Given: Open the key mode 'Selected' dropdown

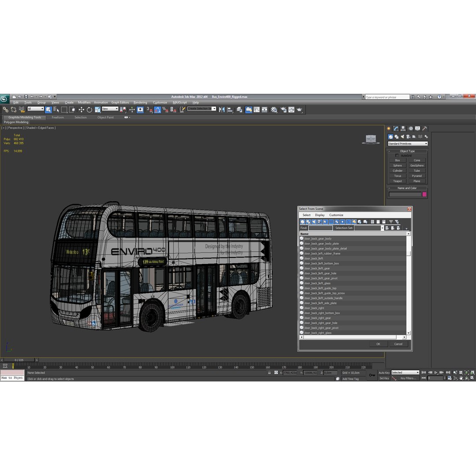Looking at the screenshot, I should tap(405, 372).
